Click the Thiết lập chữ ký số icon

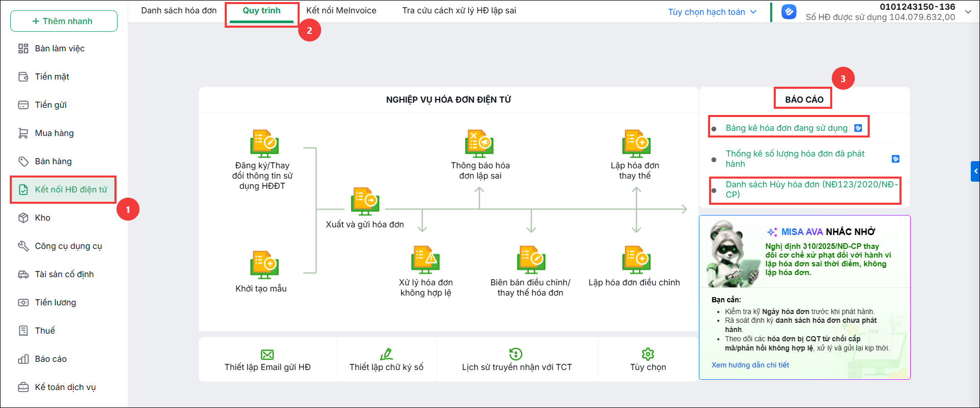coord(386,354)
